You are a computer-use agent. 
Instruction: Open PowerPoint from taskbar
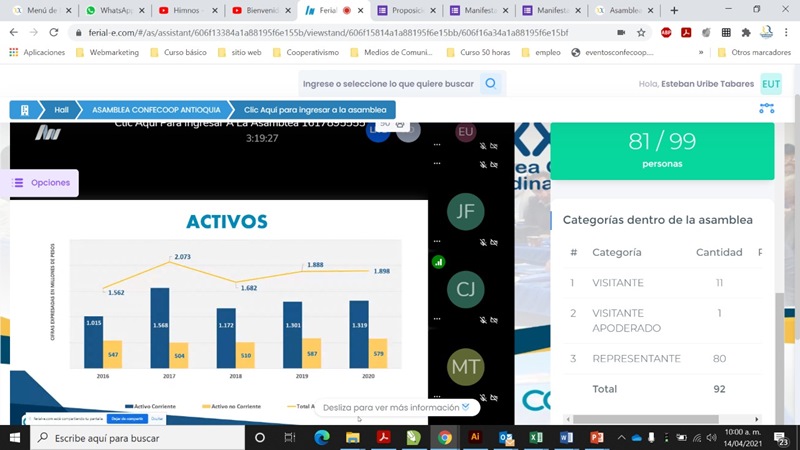tap(596, 438)
